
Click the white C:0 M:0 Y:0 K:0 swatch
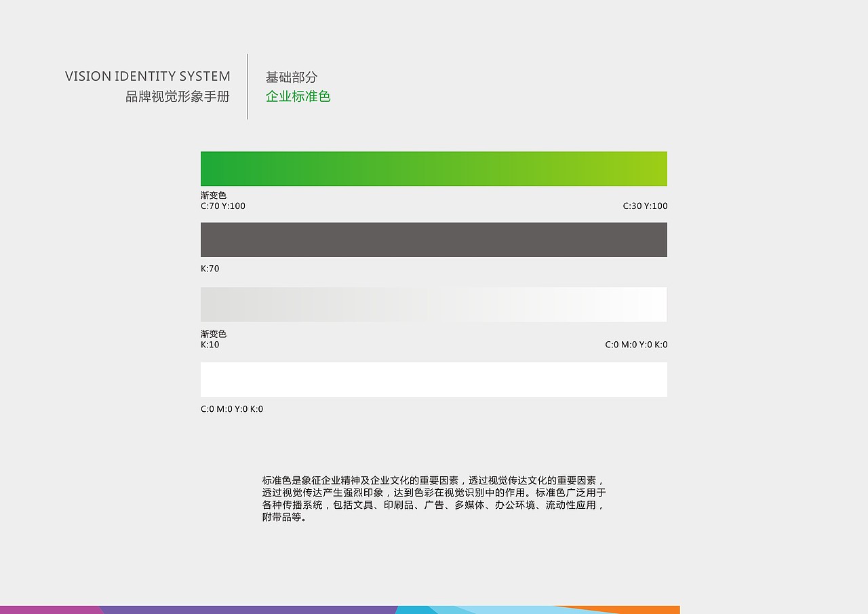pyautogui.click(x=434, y=379)
